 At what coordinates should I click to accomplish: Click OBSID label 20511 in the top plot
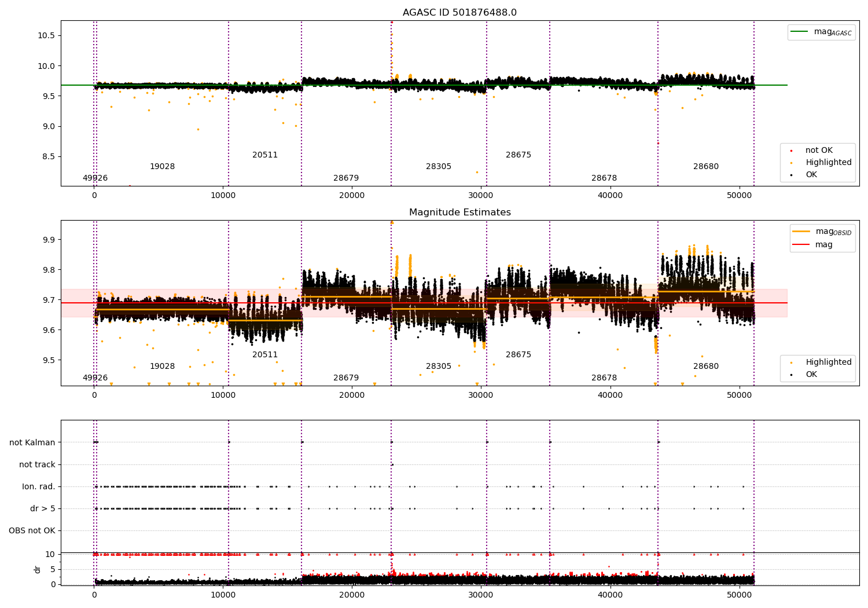pyautogui.click(x=265, y=155)
